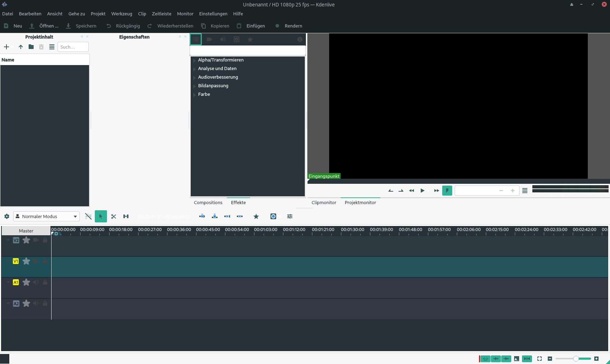The image size is (610, 364).
Task: Mute the A1 audio track
Action: (x=36, y=282)
